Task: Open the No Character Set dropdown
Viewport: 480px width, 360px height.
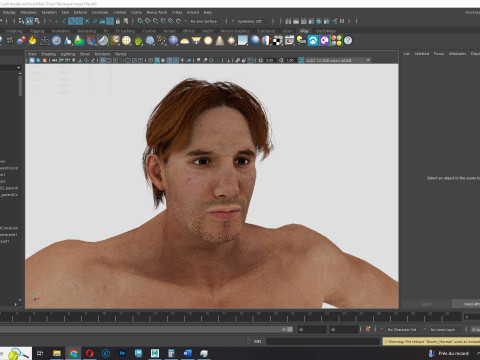Action: click(x=403, y=329)
